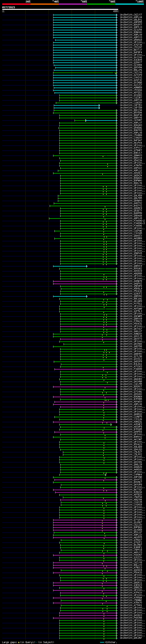The width and height of the screenshot is (146, 644).
Task: Click the green ~80% legend color segment
Action: (101, 4)
